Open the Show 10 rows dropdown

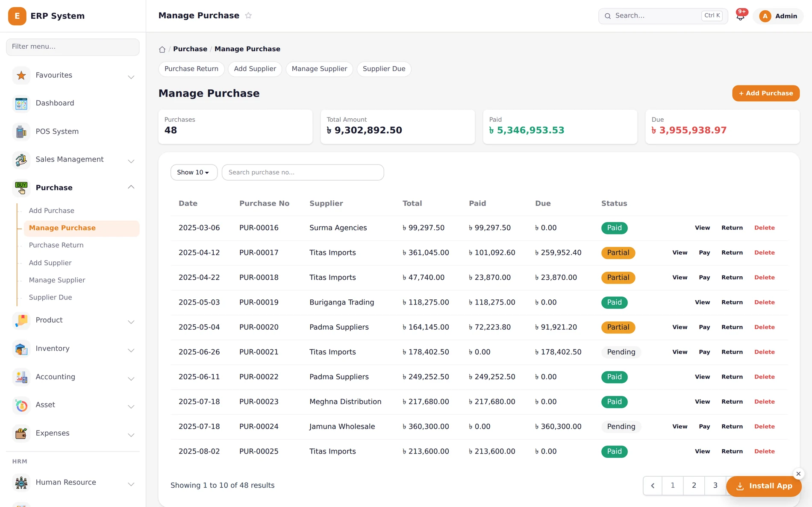(194, 173)
